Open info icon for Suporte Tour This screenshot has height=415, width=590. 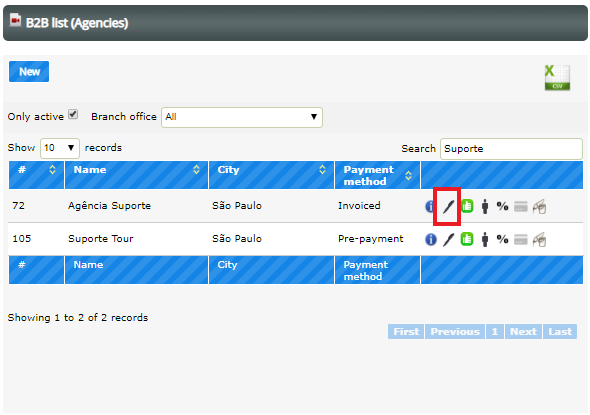(430, 239)
